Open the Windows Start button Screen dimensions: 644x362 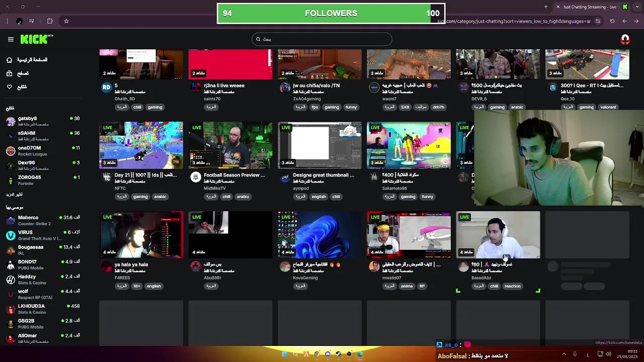(284, 354)
